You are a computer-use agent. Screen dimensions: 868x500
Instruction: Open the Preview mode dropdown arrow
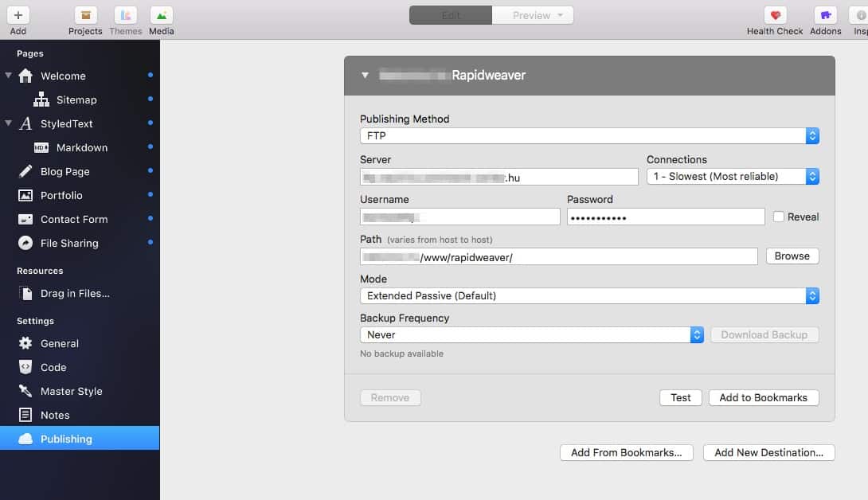[x=560, y=15]
